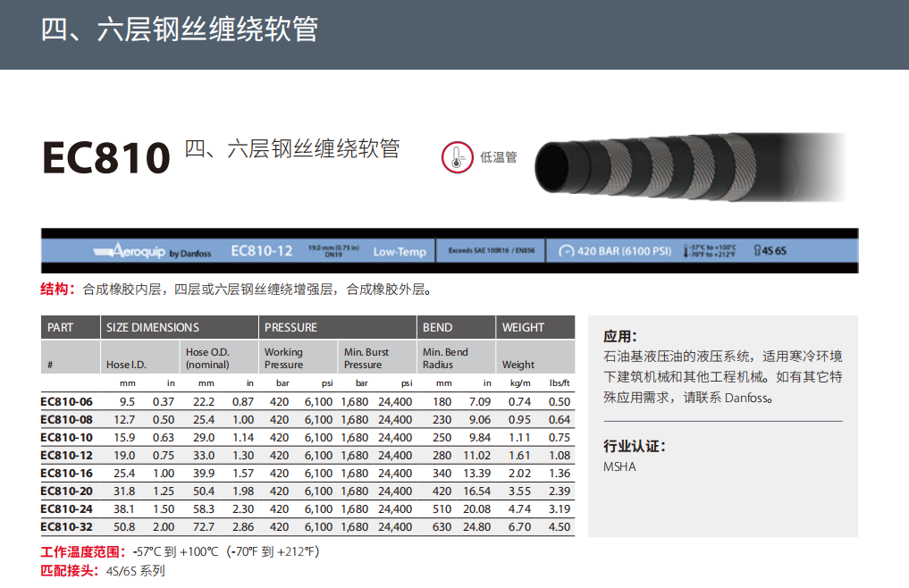Click the Hose I.D. subheader
The image size is (909, 588).
126,365
